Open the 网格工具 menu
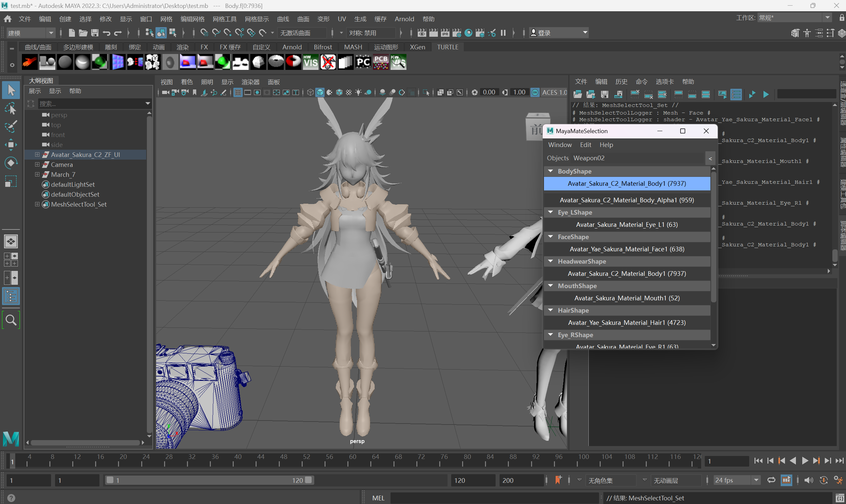Image resolution: width=846 pixels, height=504 pixels. (224, 19)
